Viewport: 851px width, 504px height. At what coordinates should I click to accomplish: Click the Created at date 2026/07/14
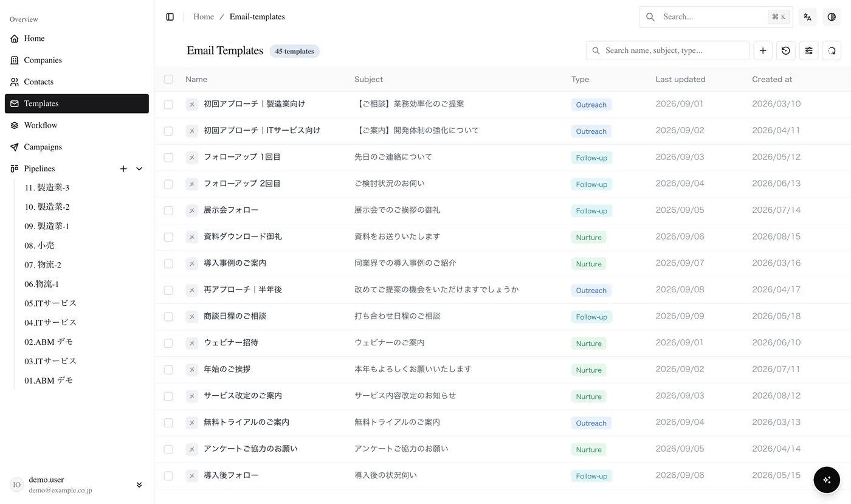(x=776, y=210)
